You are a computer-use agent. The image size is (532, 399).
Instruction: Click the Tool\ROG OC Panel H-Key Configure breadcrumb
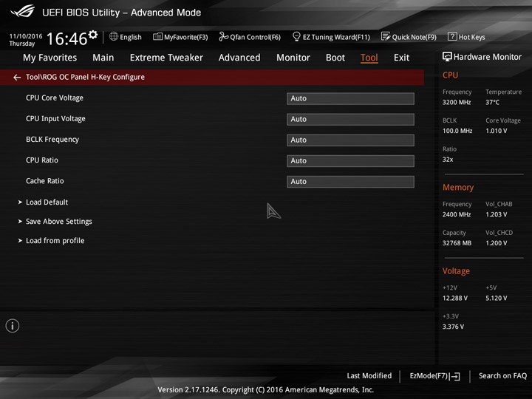tap(85, 77)
